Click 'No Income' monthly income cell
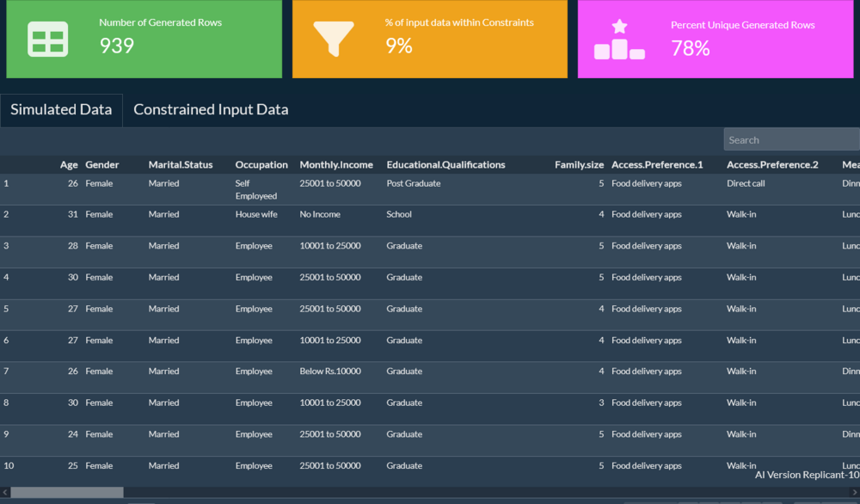Viewport: 860px width, 504px height. (320, 214)
